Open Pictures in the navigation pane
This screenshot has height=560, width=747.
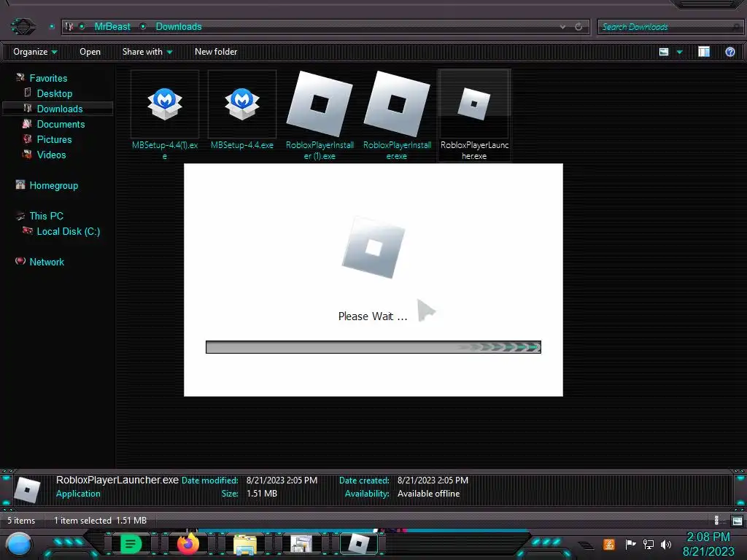[54, 139]
